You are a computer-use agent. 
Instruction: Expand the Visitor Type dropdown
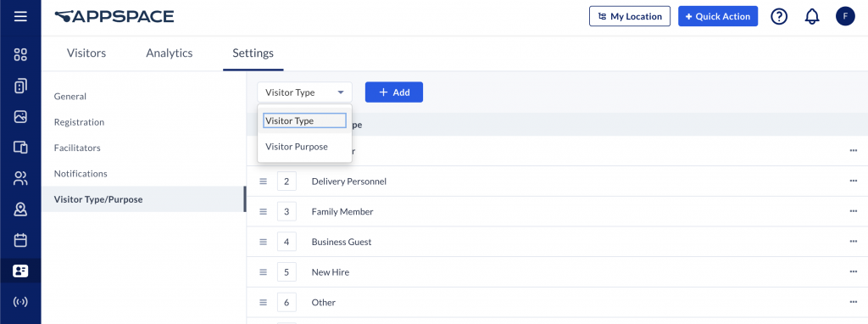(304, 92)
